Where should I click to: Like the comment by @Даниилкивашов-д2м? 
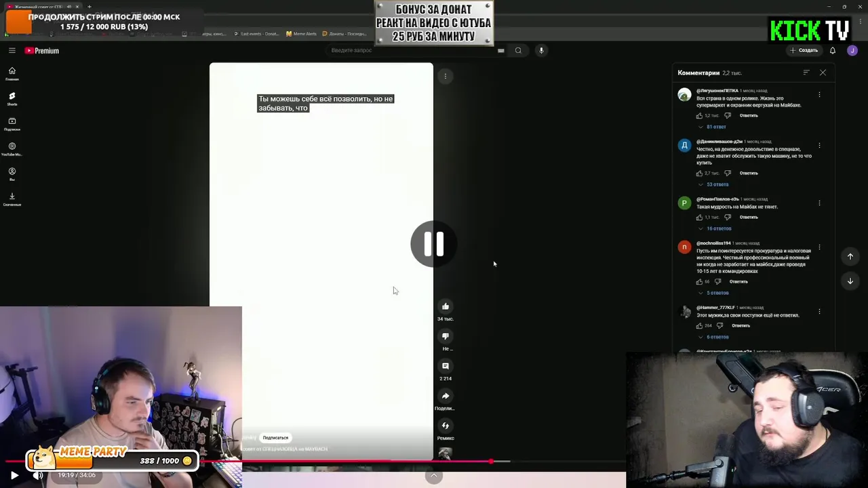tap(699, 174)
